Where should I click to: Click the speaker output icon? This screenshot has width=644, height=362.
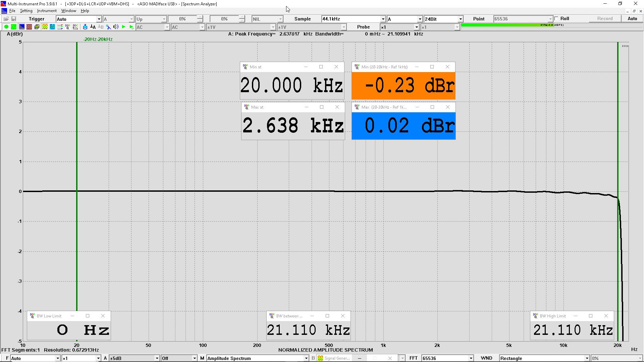(116, 27)
